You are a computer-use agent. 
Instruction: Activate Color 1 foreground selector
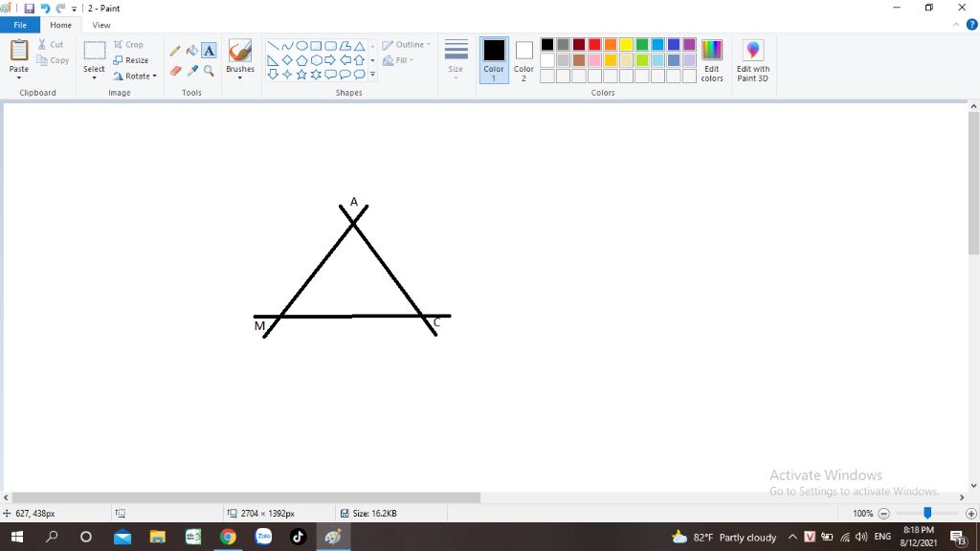494,60
